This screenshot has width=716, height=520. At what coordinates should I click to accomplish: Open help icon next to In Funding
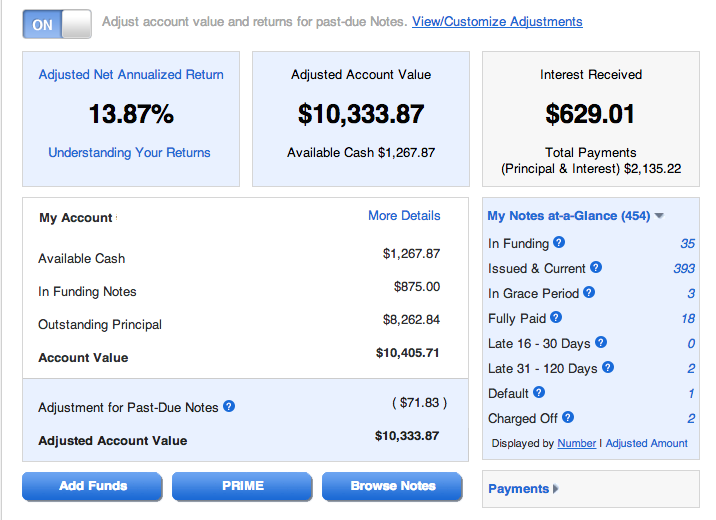point(559,242)
